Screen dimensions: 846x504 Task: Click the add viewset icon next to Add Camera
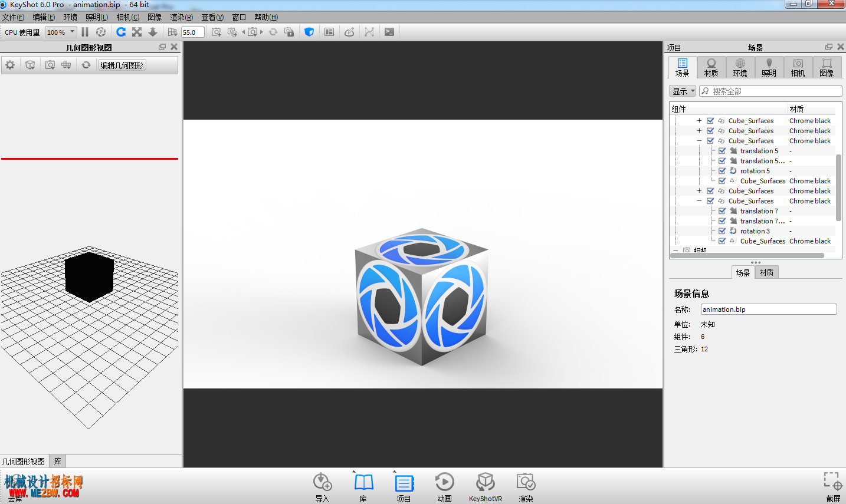232,32
